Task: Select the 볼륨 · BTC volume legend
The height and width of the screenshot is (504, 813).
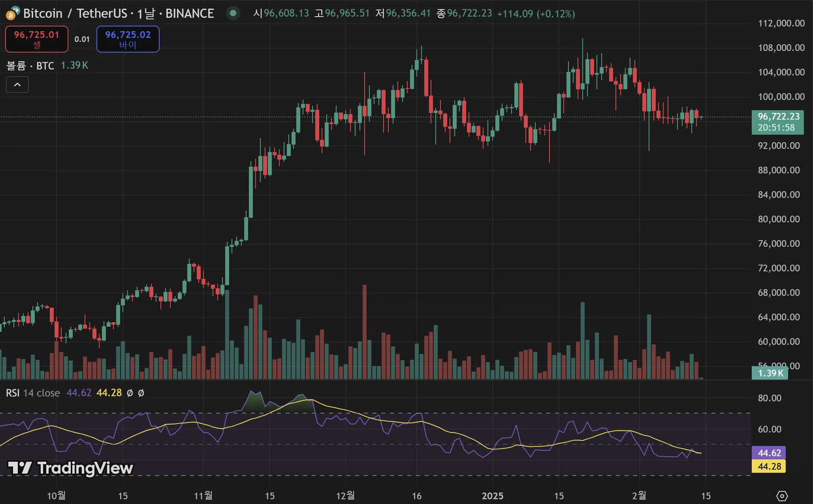Action: point(30,65)
